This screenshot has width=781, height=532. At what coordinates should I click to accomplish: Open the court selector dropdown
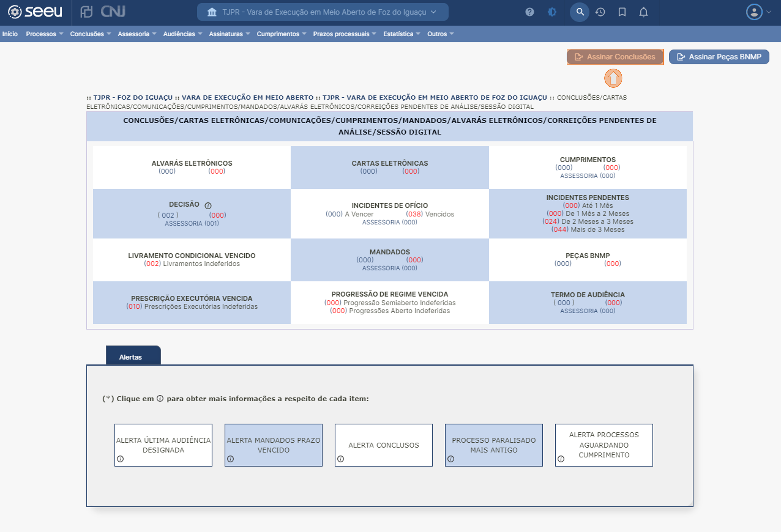click(323, 12)
